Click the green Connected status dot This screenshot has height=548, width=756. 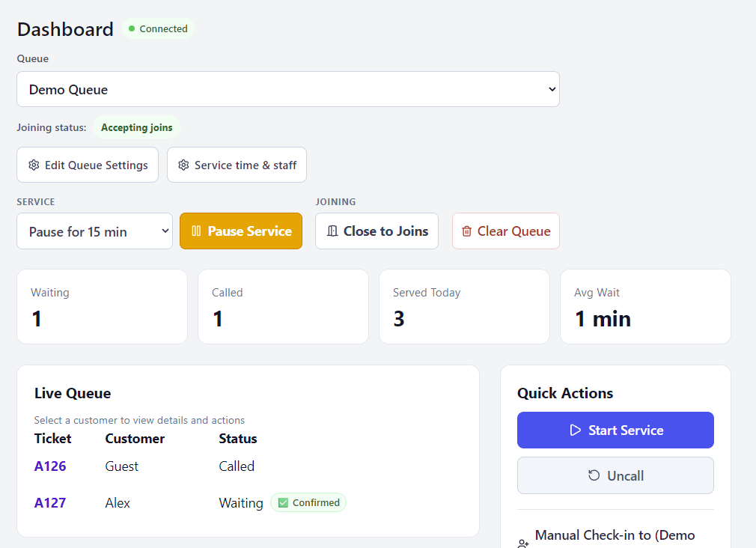pyautogui.click(x=132, y=28)
